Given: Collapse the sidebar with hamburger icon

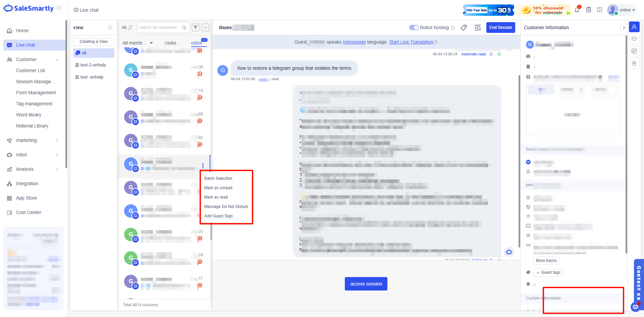Looking at the screenshot, I should 59,8.
